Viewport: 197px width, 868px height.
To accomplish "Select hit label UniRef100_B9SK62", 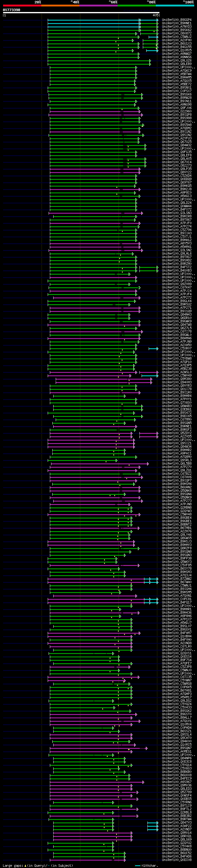I will [x=177, y=30].
